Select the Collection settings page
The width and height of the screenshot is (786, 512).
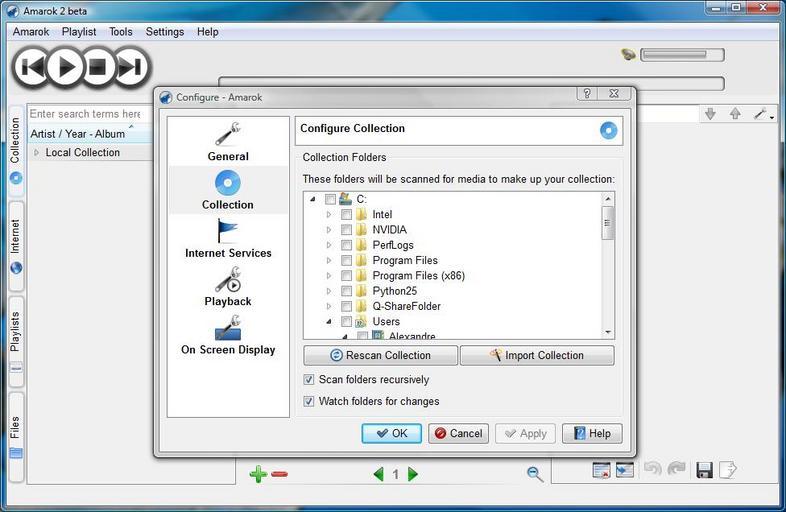tap(228, 190)
